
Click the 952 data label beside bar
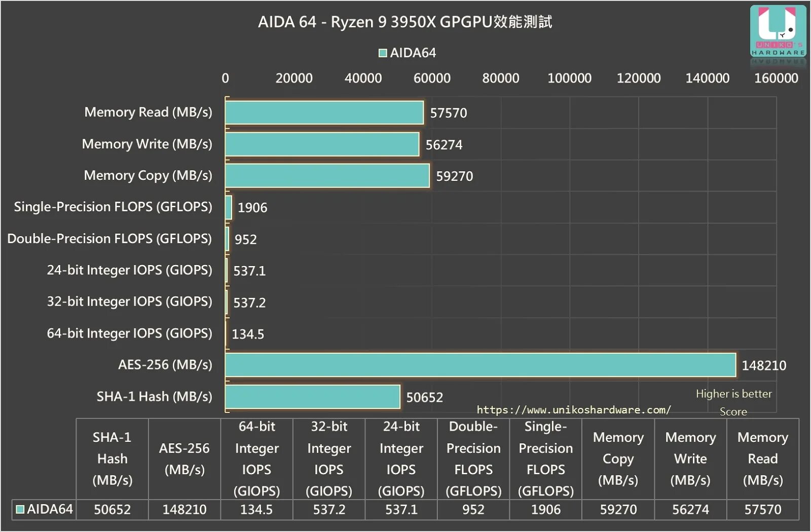pyautogui.click(x=246, y=239)
